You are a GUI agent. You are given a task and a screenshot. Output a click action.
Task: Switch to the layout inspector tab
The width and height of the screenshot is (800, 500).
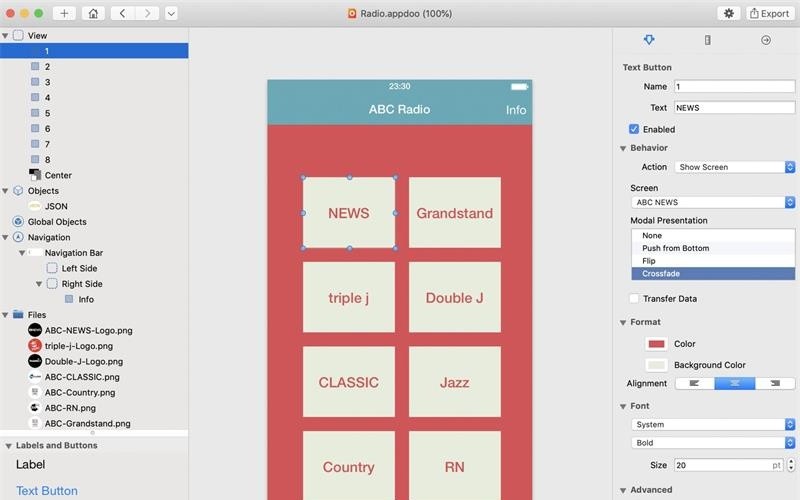tap(707, 40)
